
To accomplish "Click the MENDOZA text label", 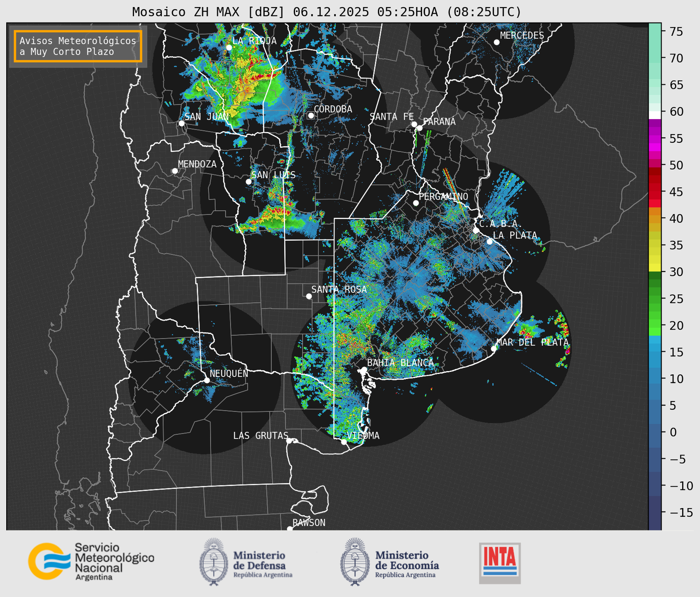I will [x=197, y=164].
